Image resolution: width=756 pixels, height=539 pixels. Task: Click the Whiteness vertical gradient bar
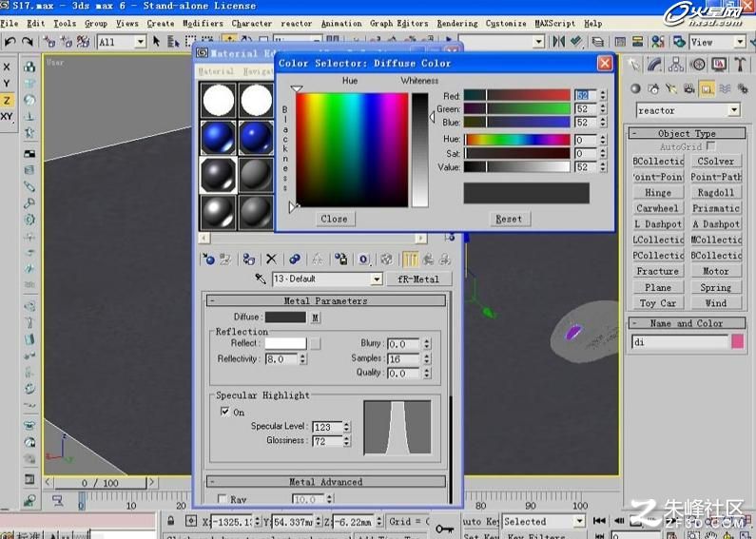tap(420, 149)
